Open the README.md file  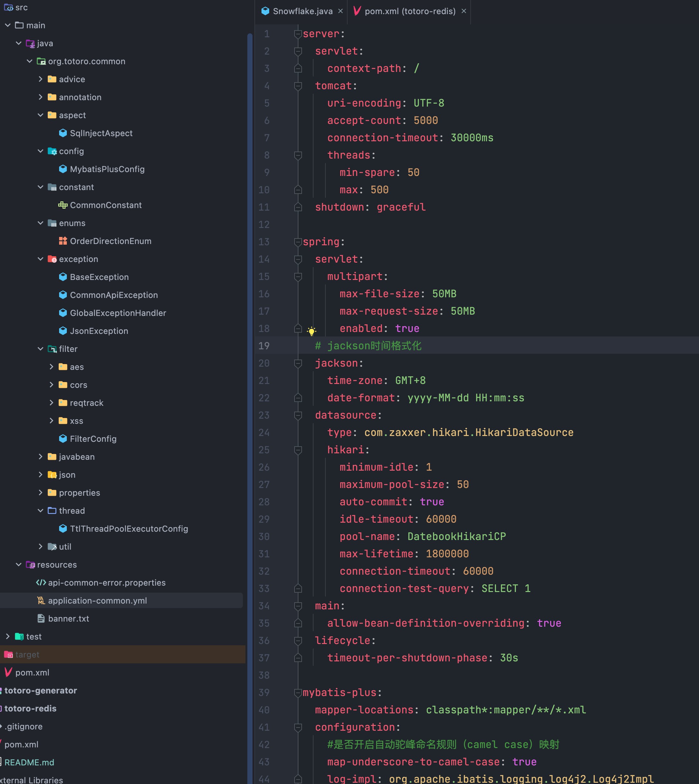[x=29, y=762]
